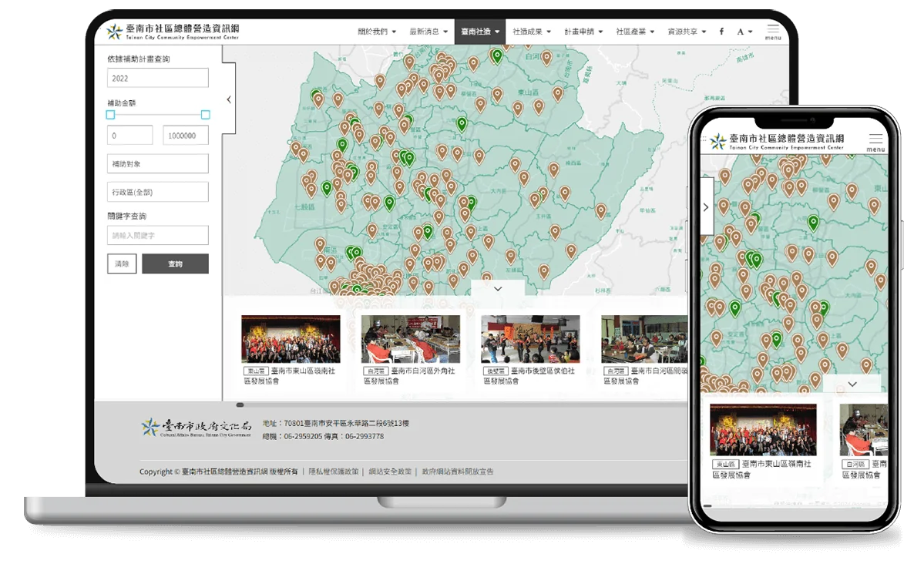Click the lone green pin in the phone map's upper half
The height and width of the screenshot is (564, 924).
click(813, 223)
